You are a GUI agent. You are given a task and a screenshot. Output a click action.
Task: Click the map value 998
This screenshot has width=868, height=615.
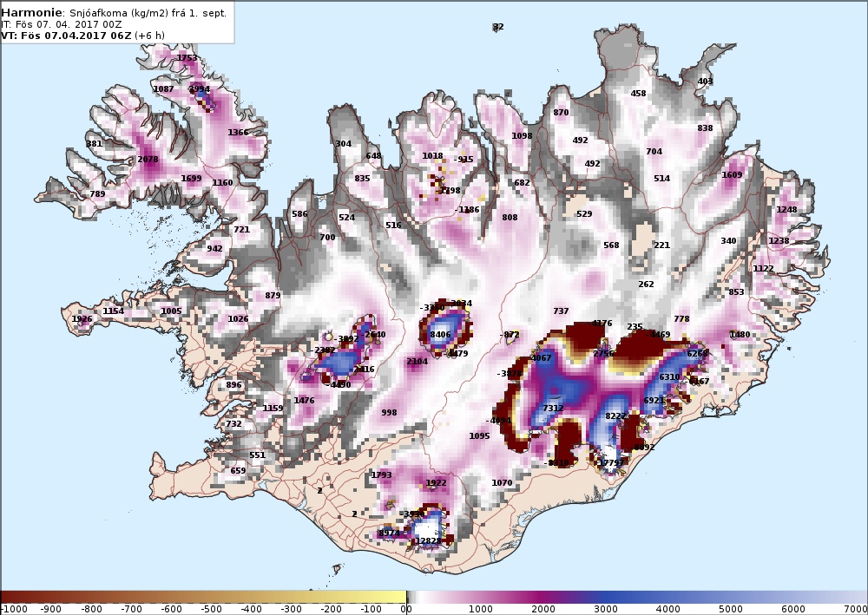tap(390, 413)
